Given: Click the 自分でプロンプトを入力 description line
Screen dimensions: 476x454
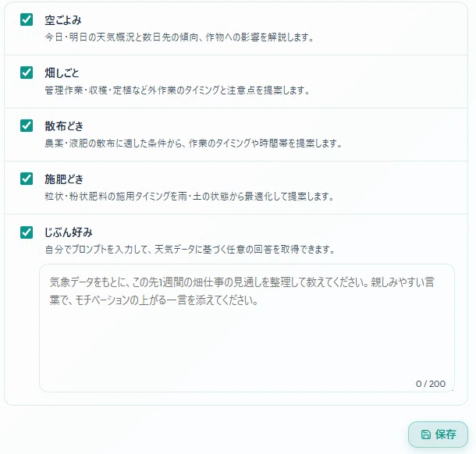Looking at the screenshot, I should [190, 250].
